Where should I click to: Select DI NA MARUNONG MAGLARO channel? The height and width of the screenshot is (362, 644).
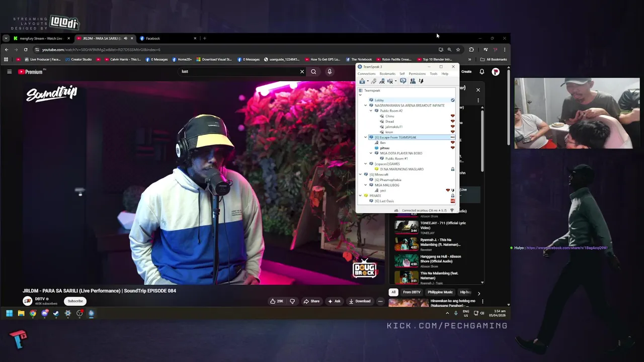point(401,169)
